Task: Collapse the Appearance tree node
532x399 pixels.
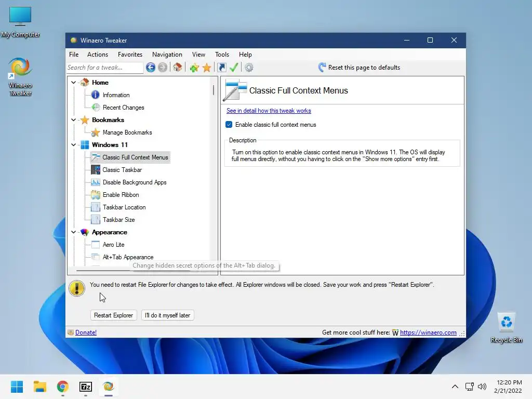Action: click(73, 232)
